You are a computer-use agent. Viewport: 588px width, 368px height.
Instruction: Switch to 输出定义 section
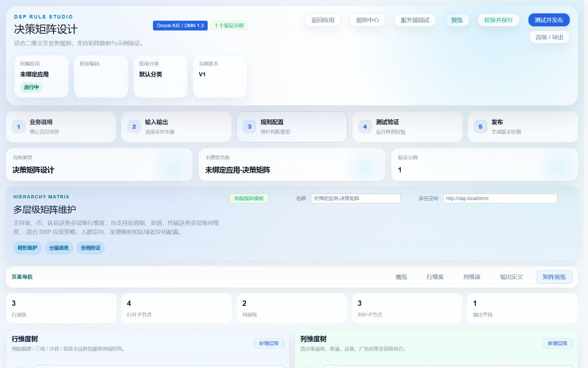click(x=512, y=277)
